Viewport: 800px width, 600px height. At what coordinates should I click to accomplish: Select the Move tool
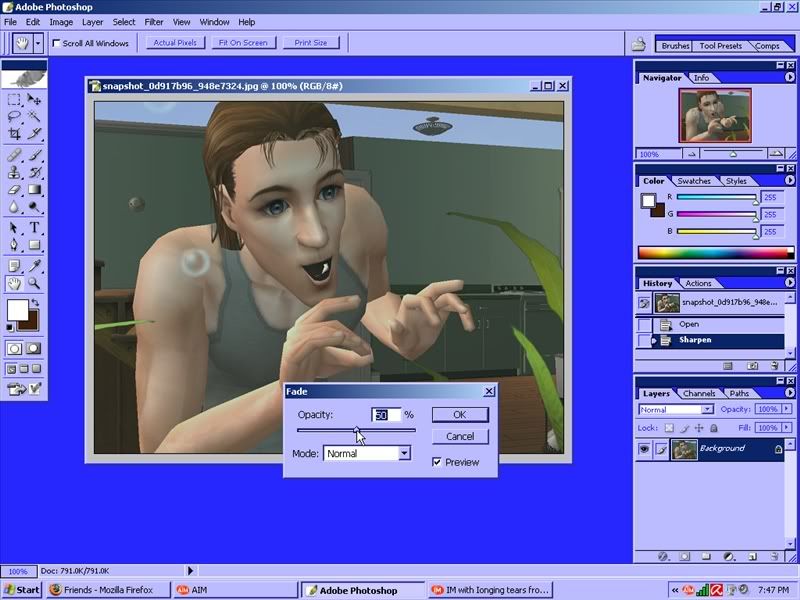click(x=34, y=99)
